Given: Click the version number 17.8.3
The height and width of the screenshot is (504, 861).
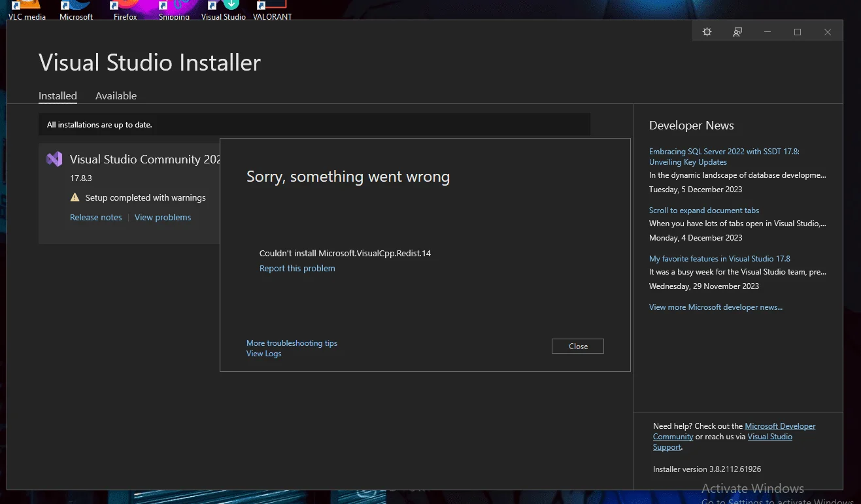Looking at the screenshot, I should click(82, 178).
